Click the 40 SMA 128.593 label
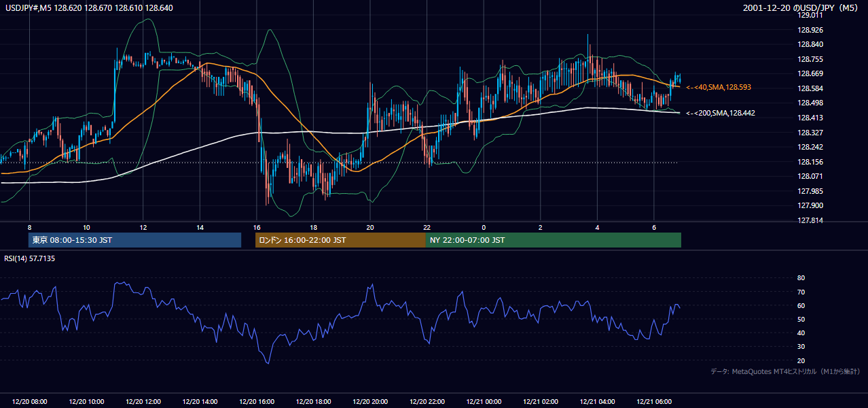Viewport: 868px width, 408px height. point(718,88)
